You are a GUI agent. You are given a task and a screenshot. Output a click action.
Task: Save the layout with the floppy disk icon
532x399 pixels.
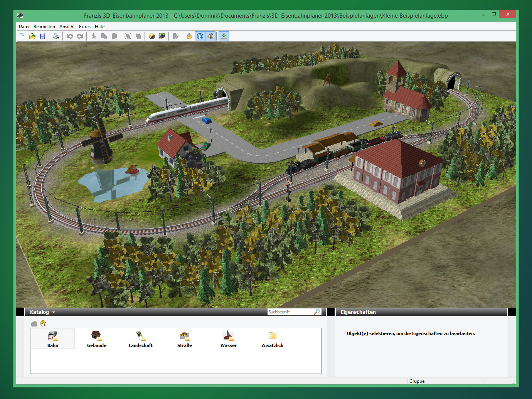(43, 36)
